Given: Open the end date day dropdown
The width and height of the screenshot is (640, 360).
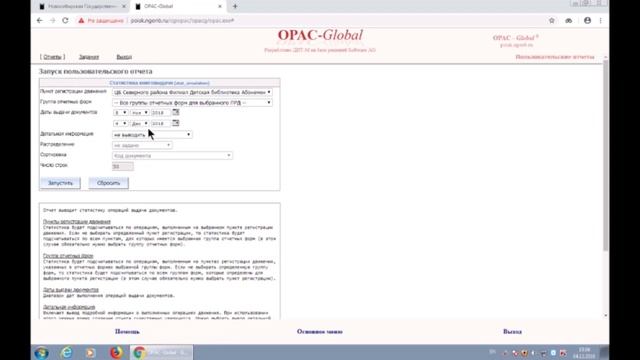Looking at the screenshot, I should [120, 123].
